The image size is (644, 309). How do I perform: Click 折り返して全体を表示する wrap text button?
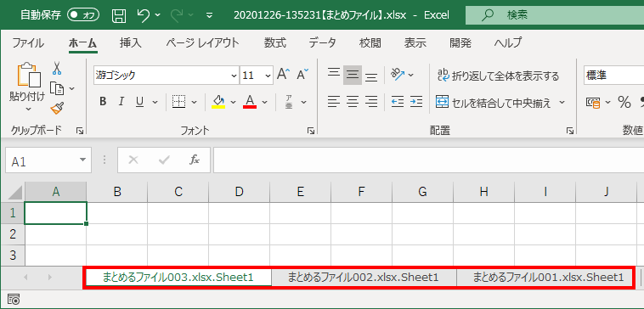498,76
